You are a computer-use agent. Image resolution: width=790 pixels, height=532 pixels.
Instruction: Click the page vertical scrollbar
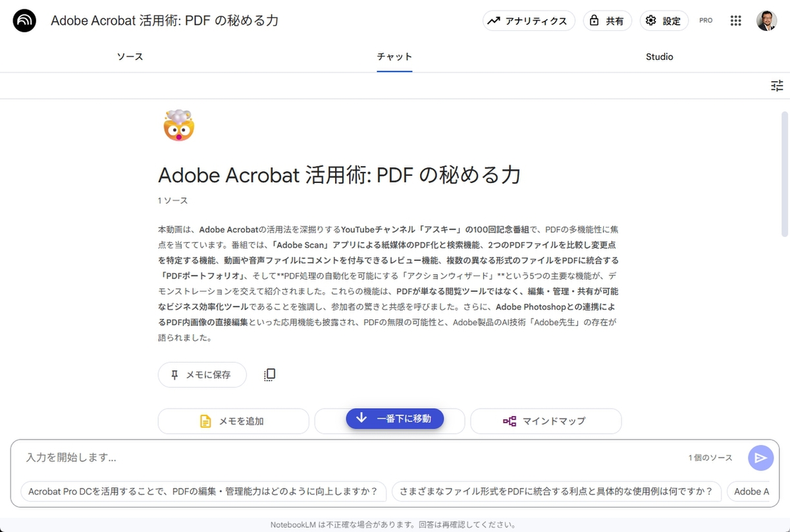tap(784, 174)
